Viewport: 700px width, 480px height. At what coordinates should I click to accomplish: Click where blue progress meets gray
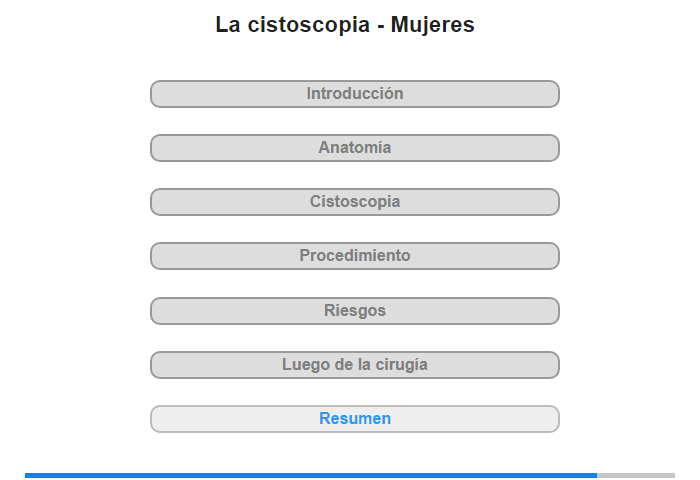tap(597, 476)
